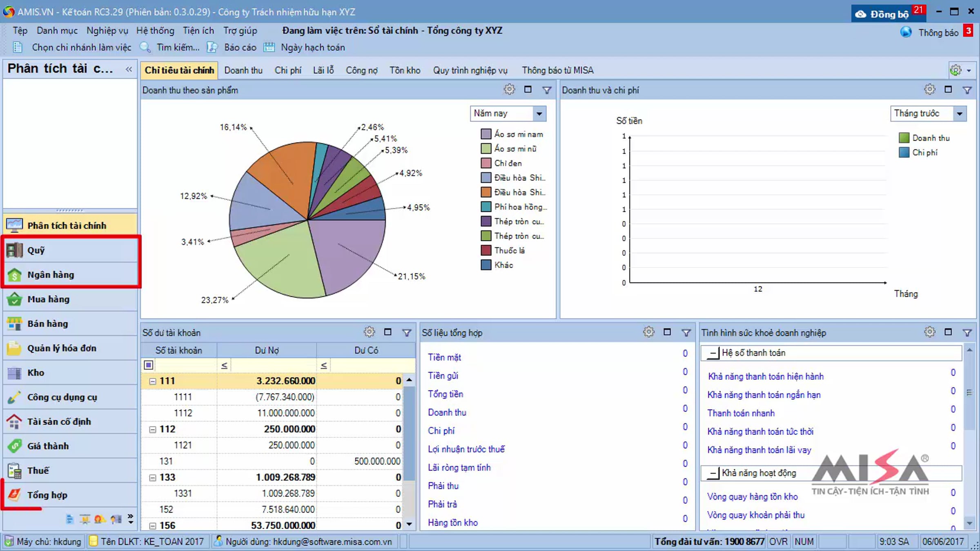980x551 pixels.
Task: Open the Nghiệp vụ menu
Action: tap(107, 31)
